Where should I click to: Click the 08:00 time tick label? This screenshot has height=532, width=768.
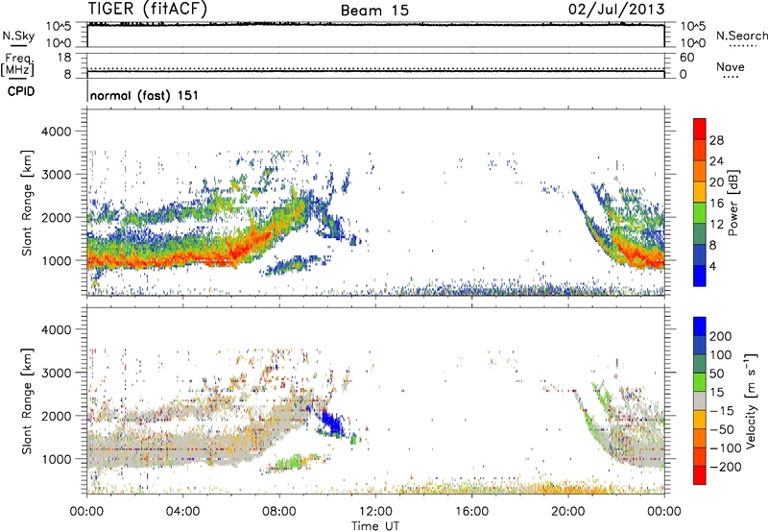tap(279, 512)
